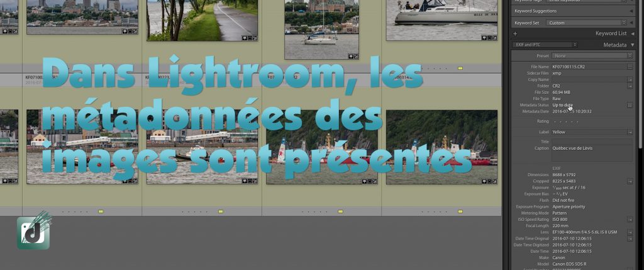644x270 pixels.
Task: Click the Focal Length value 220 mm
Action: point(560,225)
